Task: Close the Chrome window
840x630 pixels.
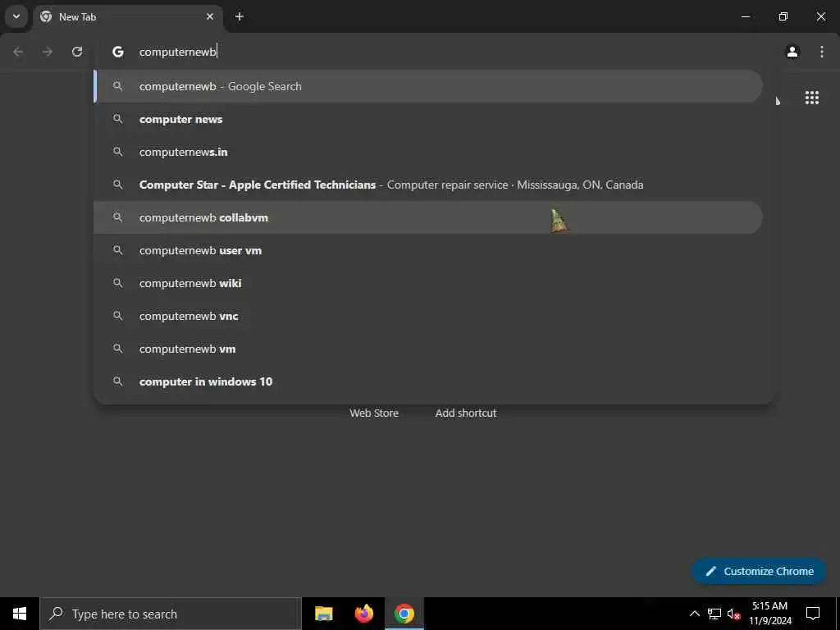Action: [820, 16]
